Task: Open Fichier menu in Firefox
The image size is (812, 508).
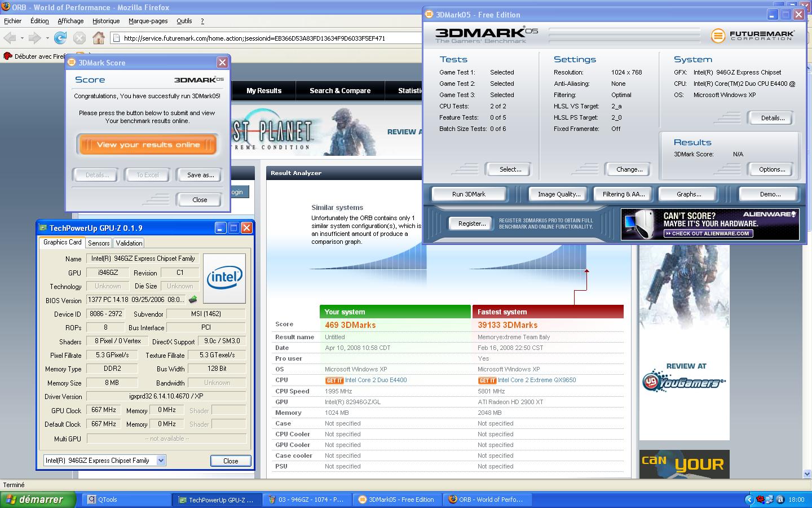Action: [12, 21]
